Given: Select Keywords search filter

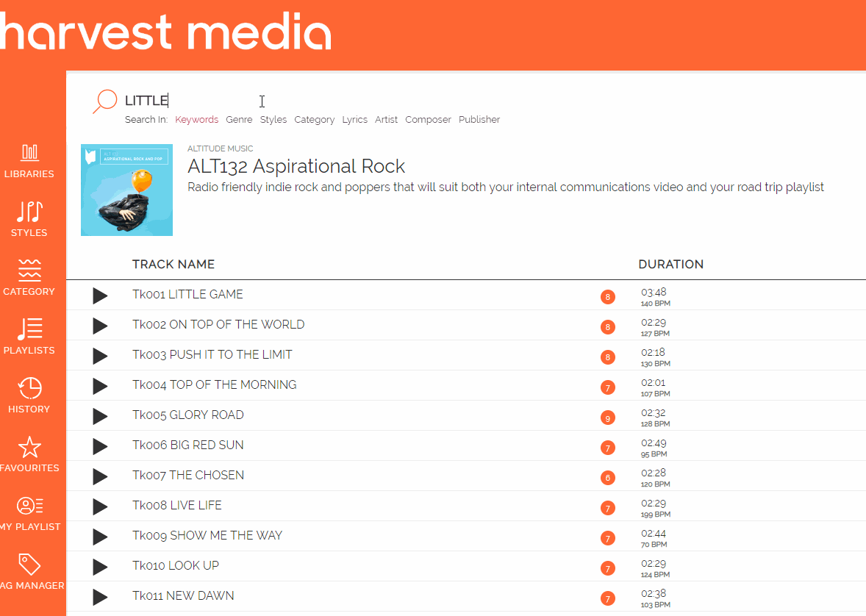Looking at the screenshot, I should (196, 119).
